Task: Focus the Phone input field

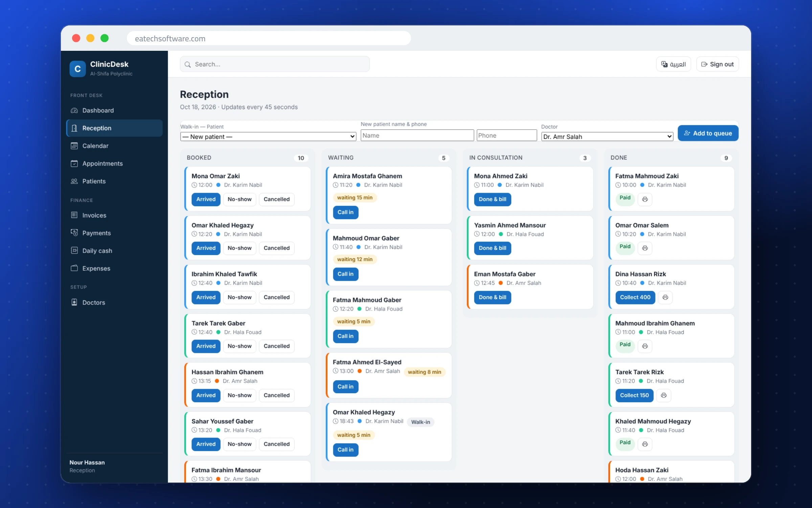Action: [507, 135]
